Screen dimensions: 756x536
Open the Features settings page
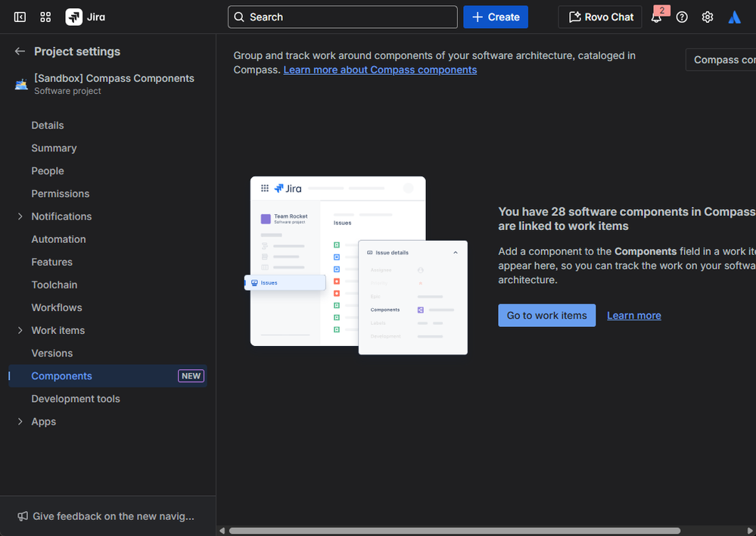coord(107,262)
